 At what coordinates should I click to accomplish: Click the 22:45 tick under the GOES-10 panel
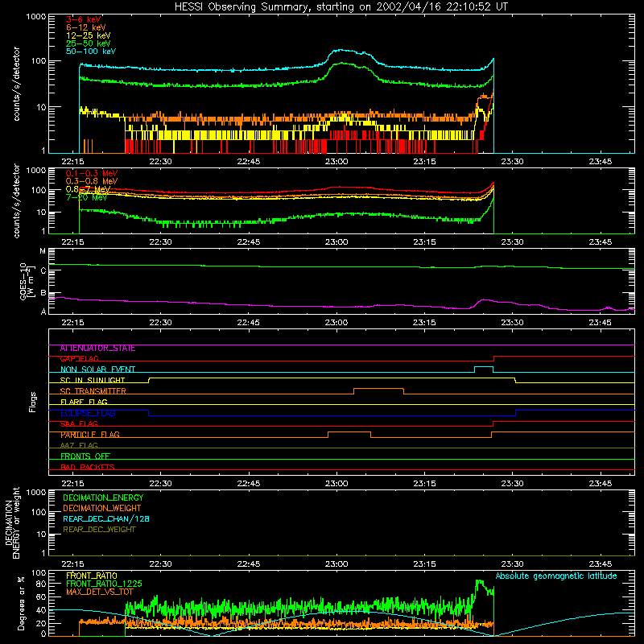(249, 323)
